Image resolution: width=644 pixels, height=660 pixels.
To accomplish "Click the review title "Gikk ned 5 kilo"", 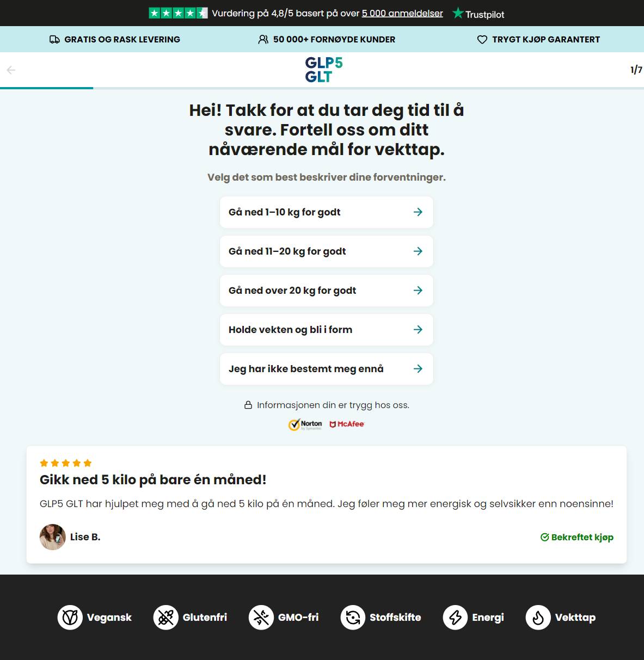I will (x=153, y=480).
